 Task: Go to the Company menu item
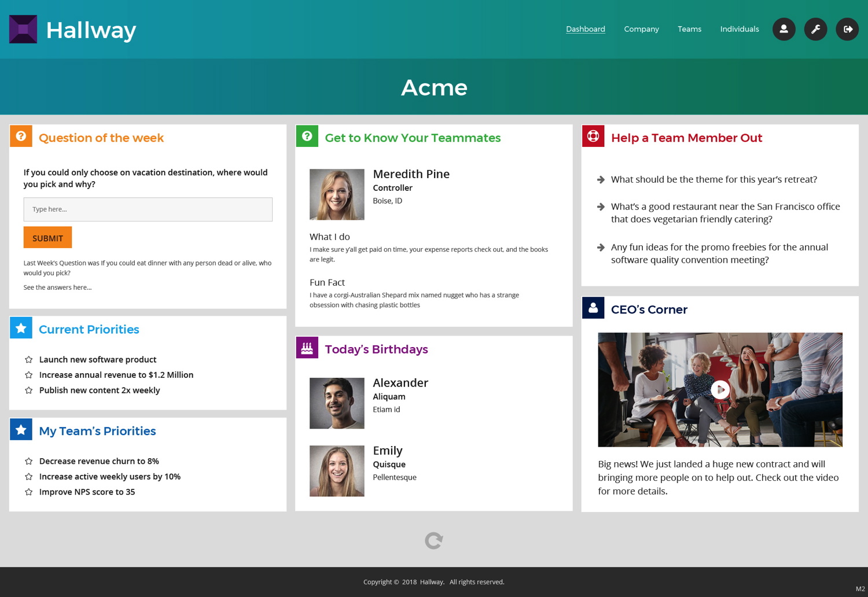tap(641, 29)
